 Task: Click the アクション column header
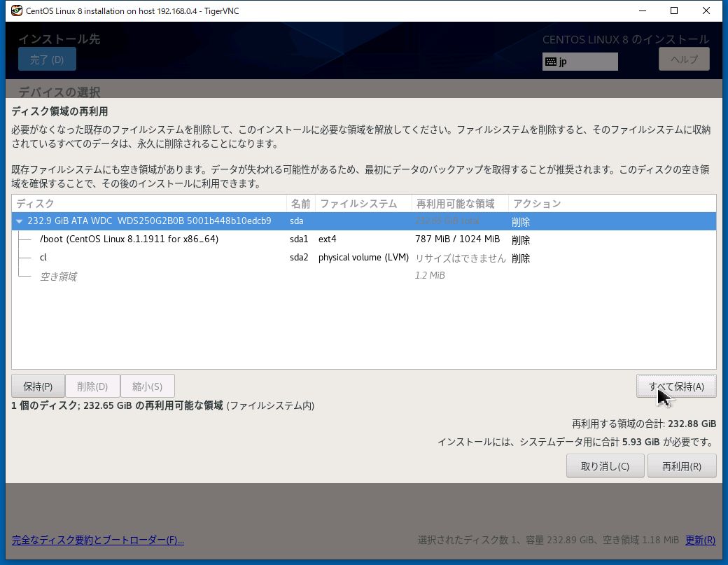click(x=612, y=203)
